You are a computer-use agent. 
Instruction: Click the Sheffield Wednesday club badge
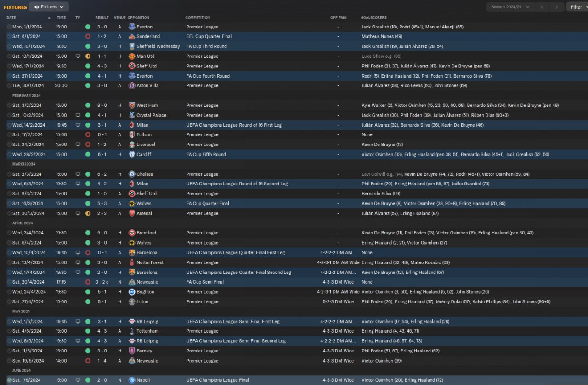(132, 46)
